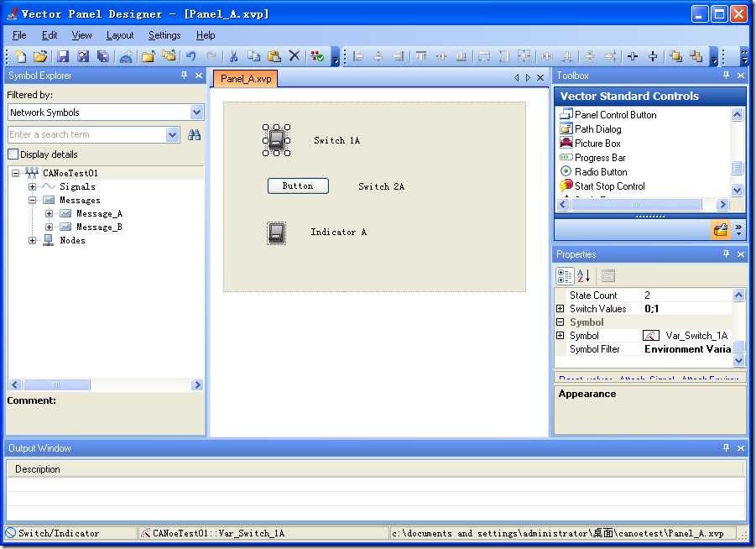
Task: Open the File menu
Action: tap(19, 35)
